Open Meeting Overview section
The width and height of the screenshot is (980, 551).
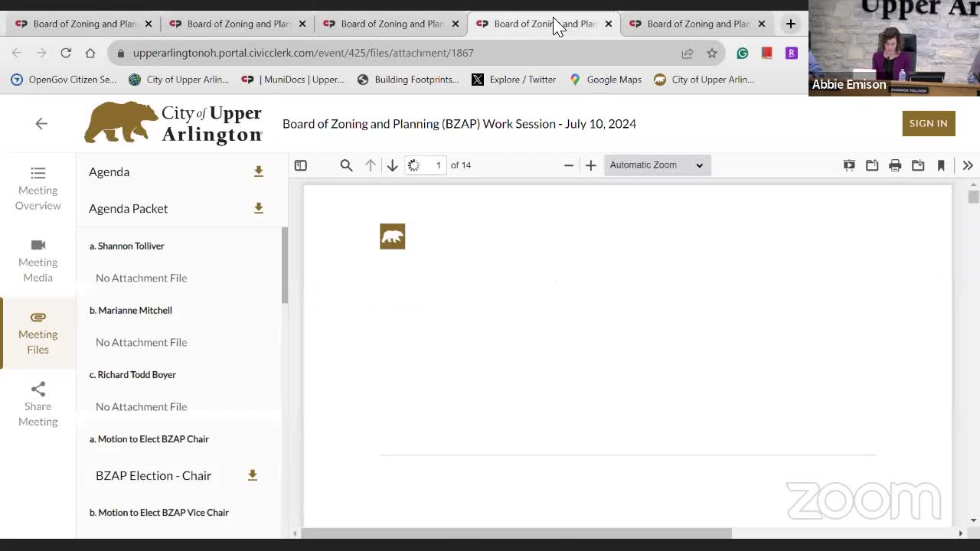pyautogui.click(x=38, y=188)
